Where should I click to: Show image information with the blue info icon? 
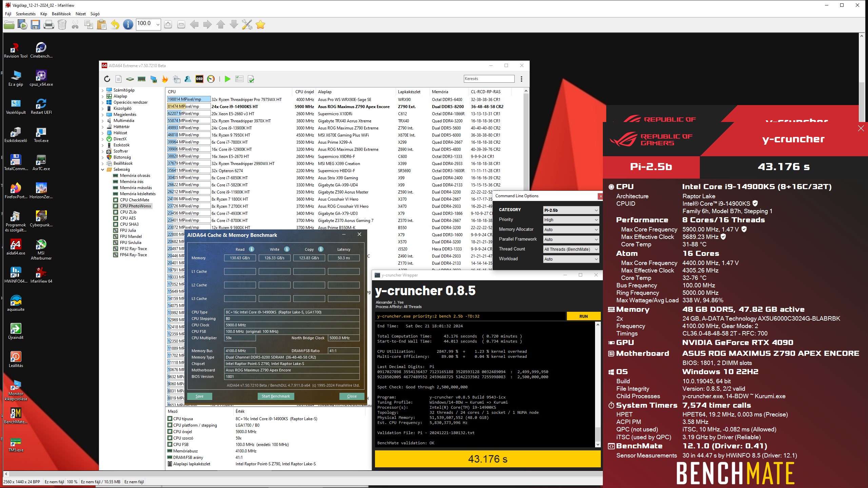(128, 24)
